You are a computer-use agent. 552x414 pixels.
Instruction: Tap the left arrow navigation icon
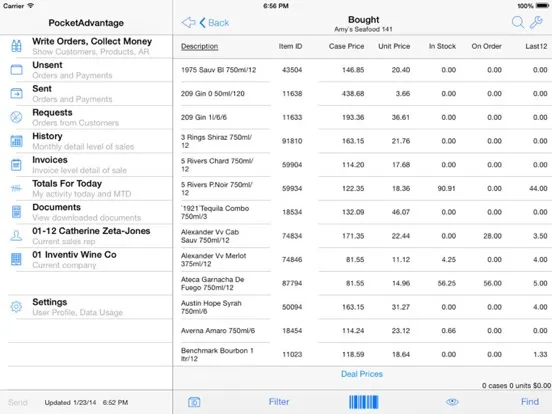(189, 23)
